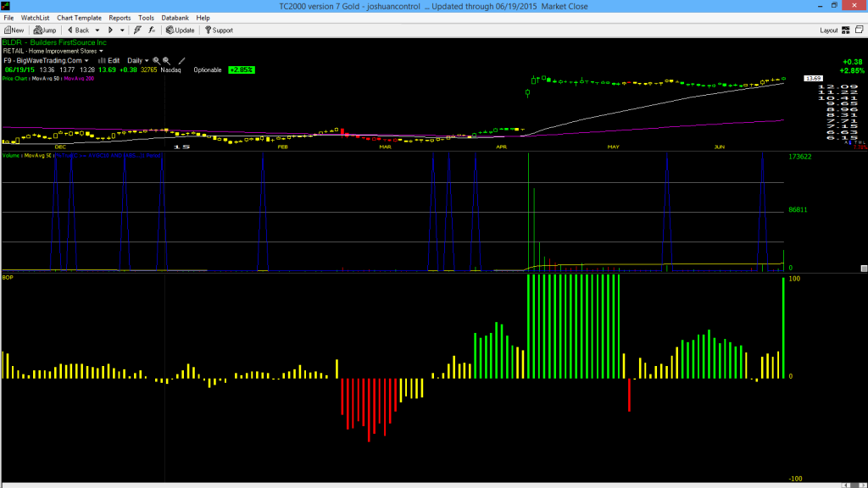Viewport: 868px width, 488px height.
Task: Click the BOP indicator label
Action: (x=8, y=277)
